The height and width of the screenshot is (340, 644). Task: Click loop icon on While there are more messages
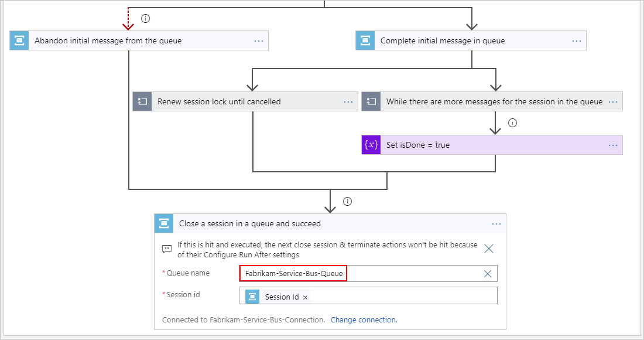(371, 101)
